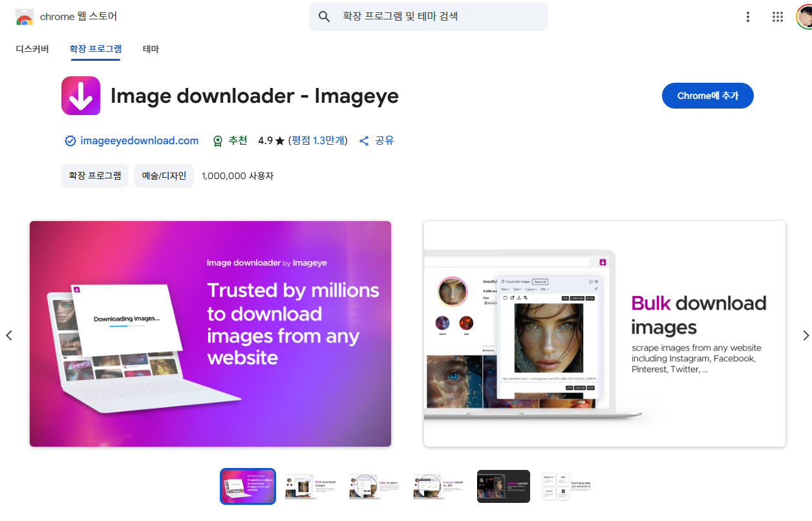
Task: Click the large 'Bulk download images' promo image
Action: (604, 334)
